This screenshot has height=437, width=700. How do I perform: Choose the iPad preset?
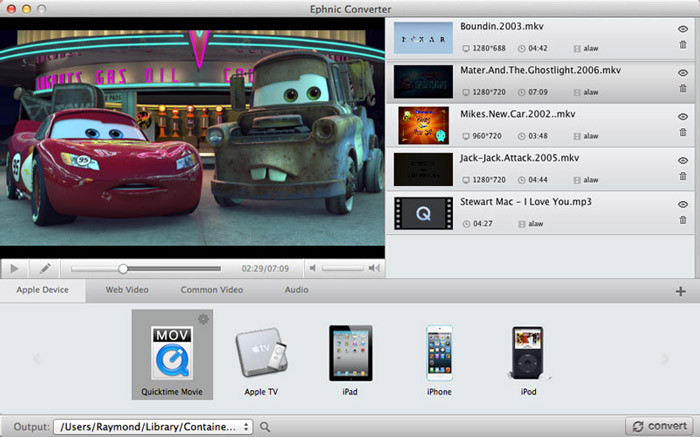350,361
